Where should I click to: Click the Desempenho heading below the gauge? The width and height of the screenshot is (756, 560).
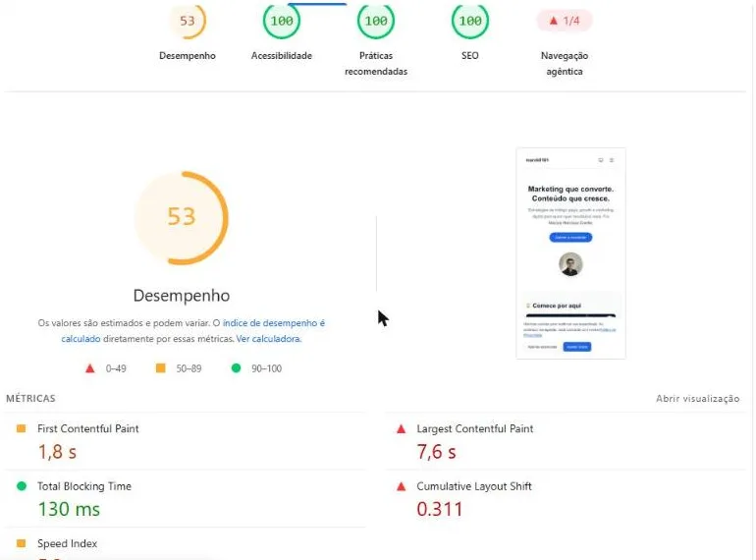(182, 295)
